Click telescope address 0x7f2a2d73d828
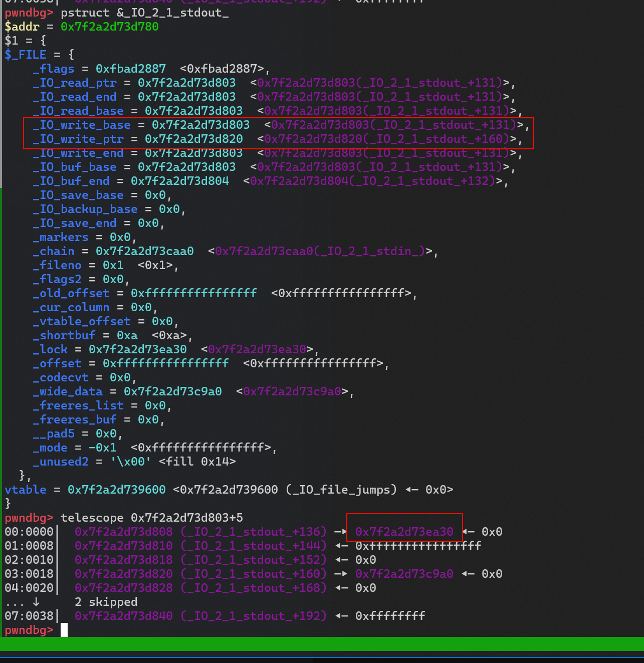The image size is (644, 663). tap(124, 588)
